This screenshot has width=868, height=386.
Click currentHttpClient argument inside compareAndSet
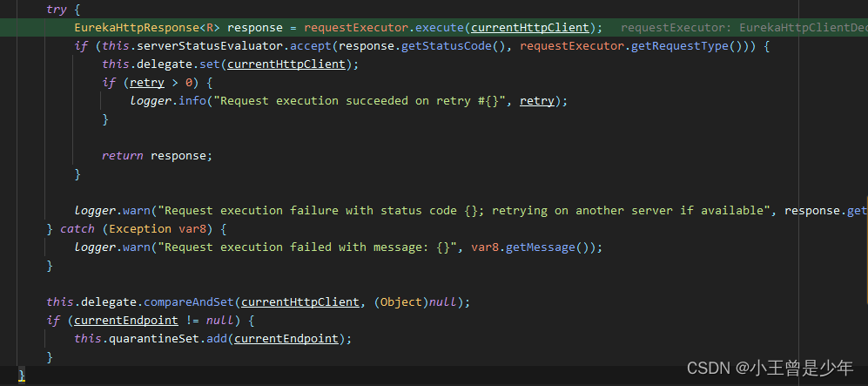coord(300,301)
